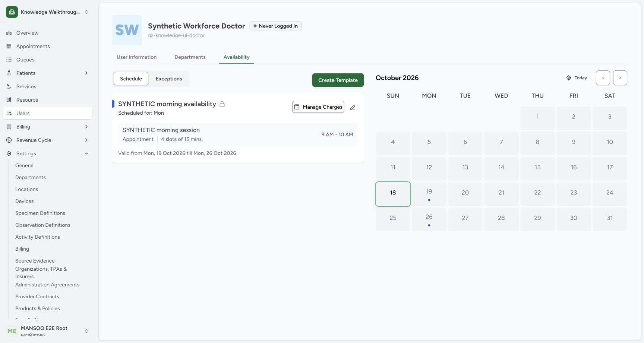Screen dimensions: 644x343
Task: Go to next month with right arrow
Action: (x=620, y=78)
